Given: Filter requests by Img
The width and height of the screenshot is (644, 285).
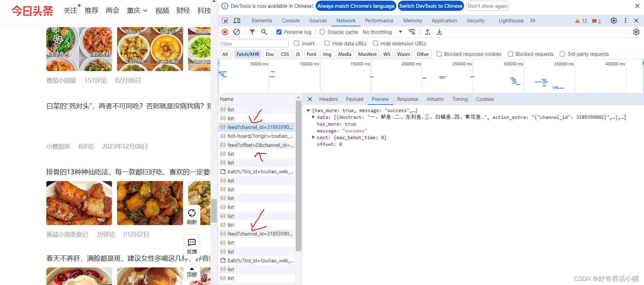Looking at the screenshot, I should click(x=327, y=54).
